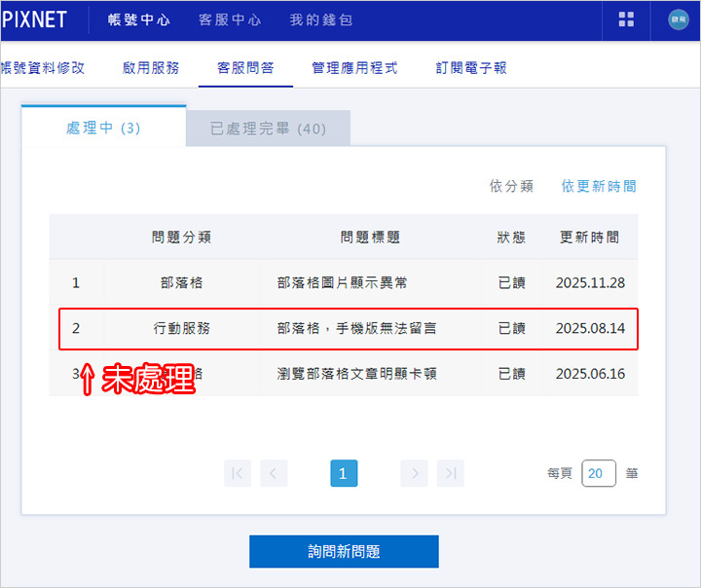This screenshot has height=588, width=701.
Task: Click date 2025.06.16
Action: click(x=590, y=374)
